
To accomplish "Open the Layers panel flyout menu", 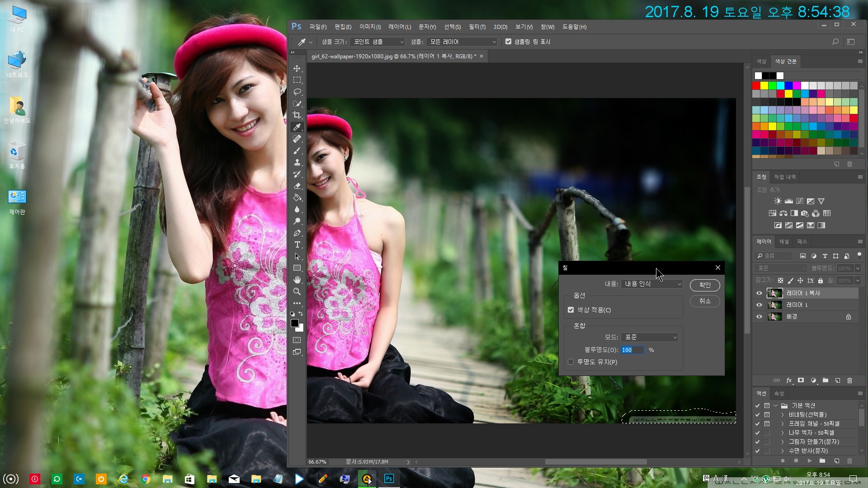I will (860, 242).
